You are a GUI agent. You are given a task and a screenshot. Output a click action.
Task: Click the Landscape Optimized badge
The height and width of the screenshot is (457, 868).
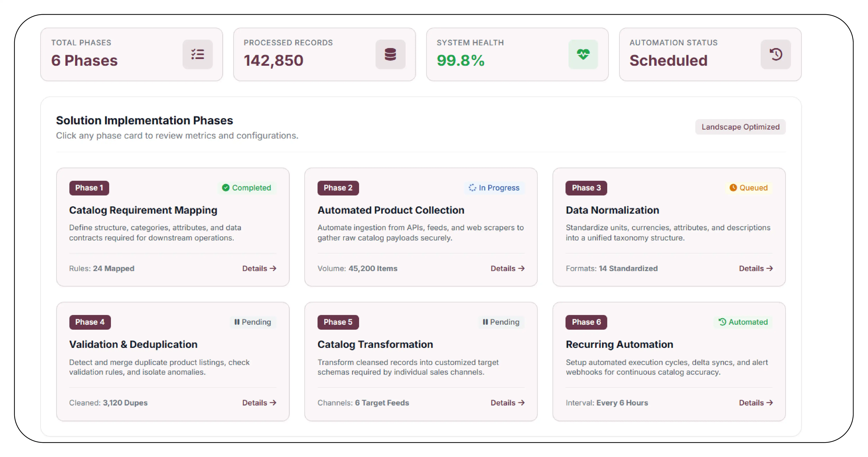740,127
